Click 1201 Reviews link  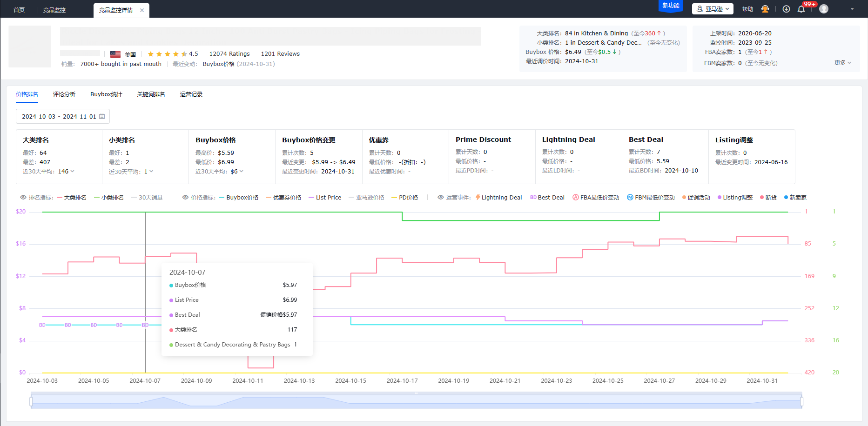pyautogui.click(x=280, y=54)
